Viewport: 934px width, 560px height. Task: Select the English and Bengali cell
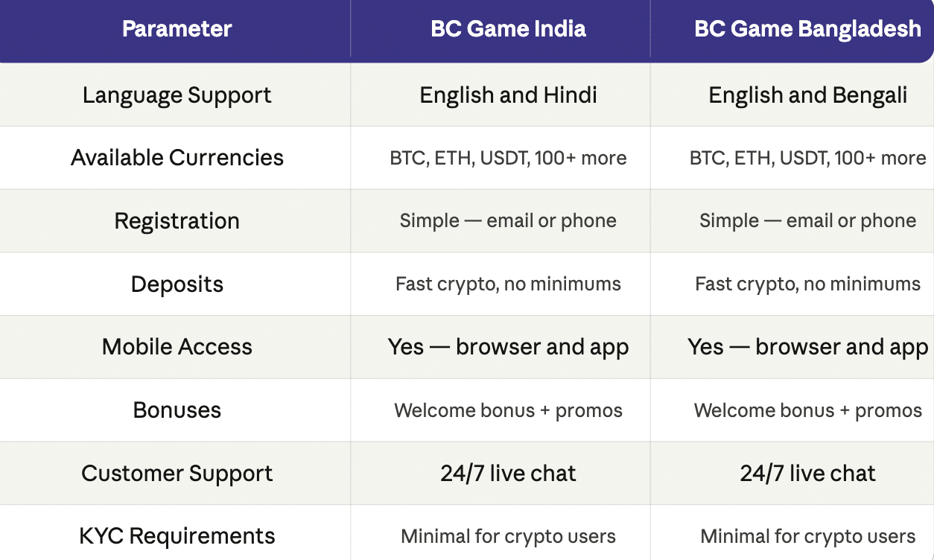point(807,95)
